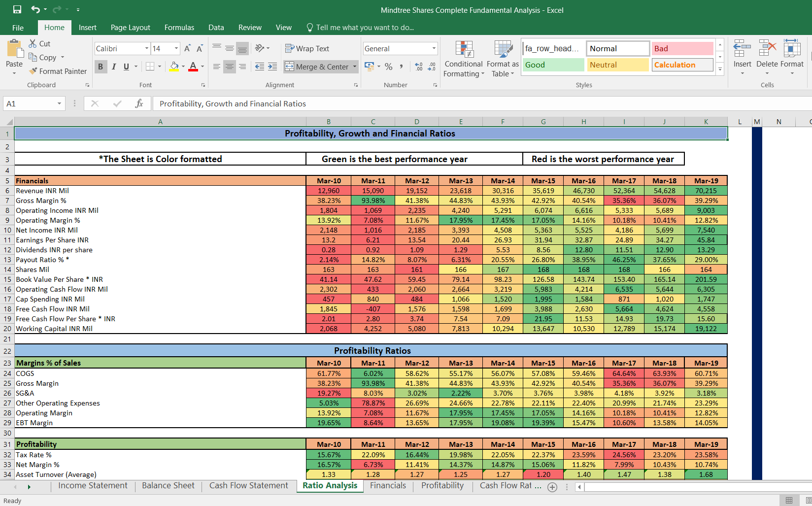Expand the cell Styles gallery
The image size is (812, 506).
tap(720, 69)
